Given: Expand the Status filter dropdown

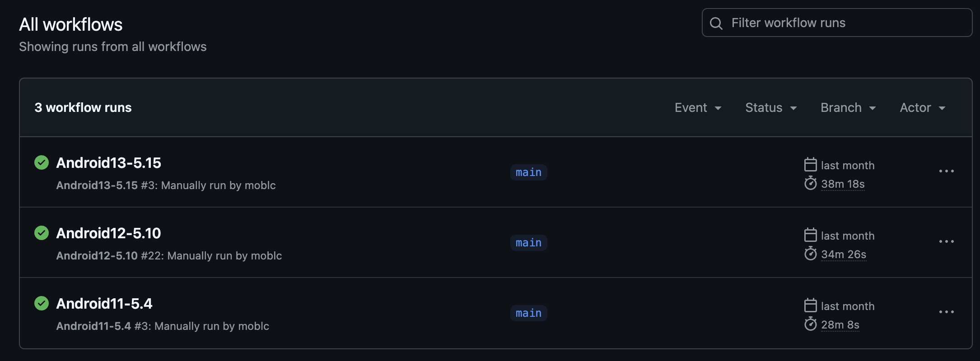Looking at the screenshot, I should pyautogui.click(x=771, y=108).
